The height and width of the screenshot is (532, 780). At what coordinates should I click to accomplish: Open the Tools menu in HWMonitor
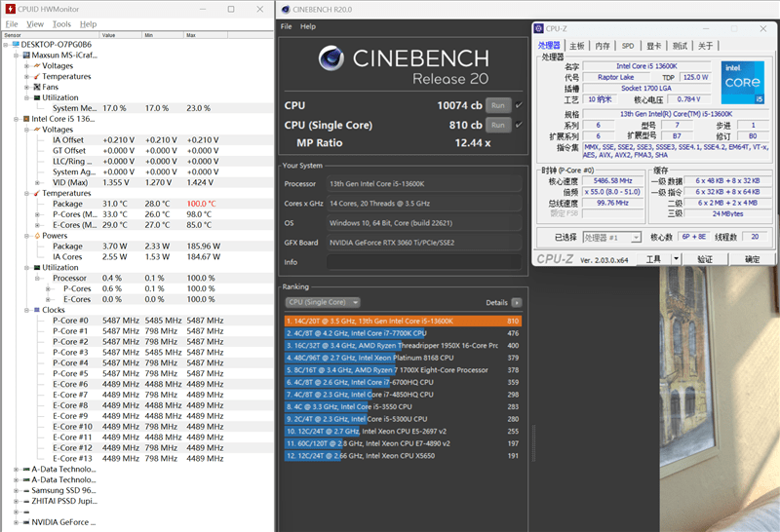61,23
